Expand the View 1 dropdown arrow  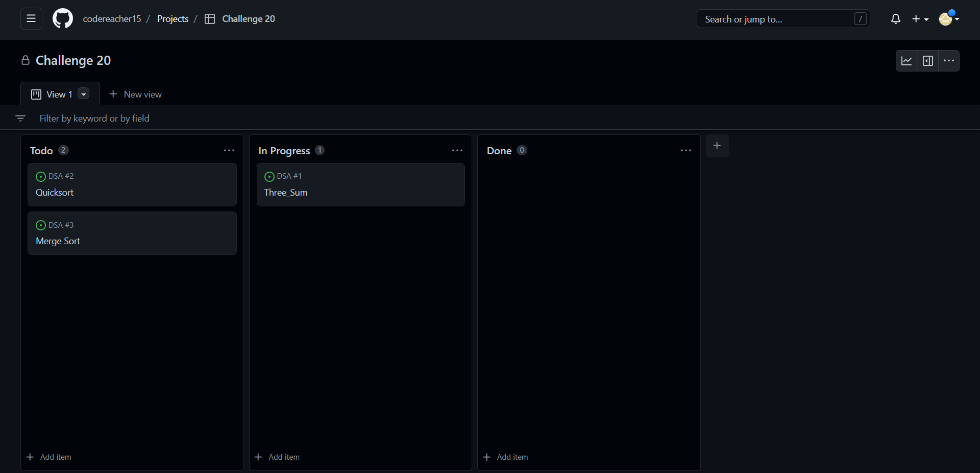pyautogui.click(x=83, y=94)
